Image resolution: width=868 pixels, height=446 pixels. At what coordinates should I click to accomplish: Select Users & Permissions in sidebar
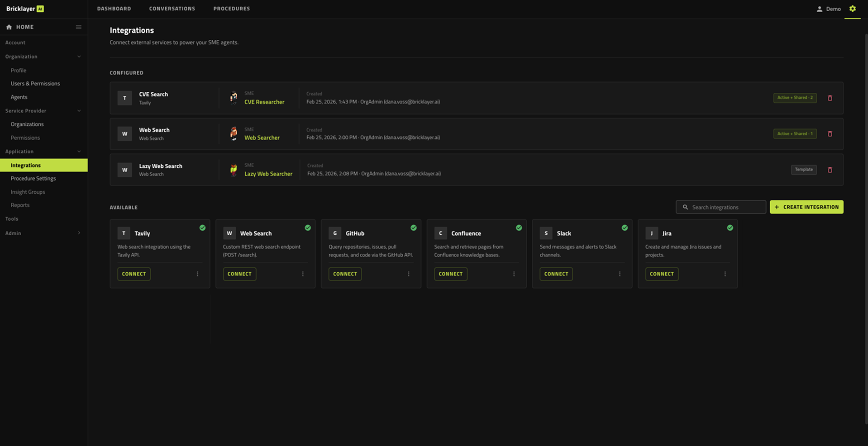[35, 84]
